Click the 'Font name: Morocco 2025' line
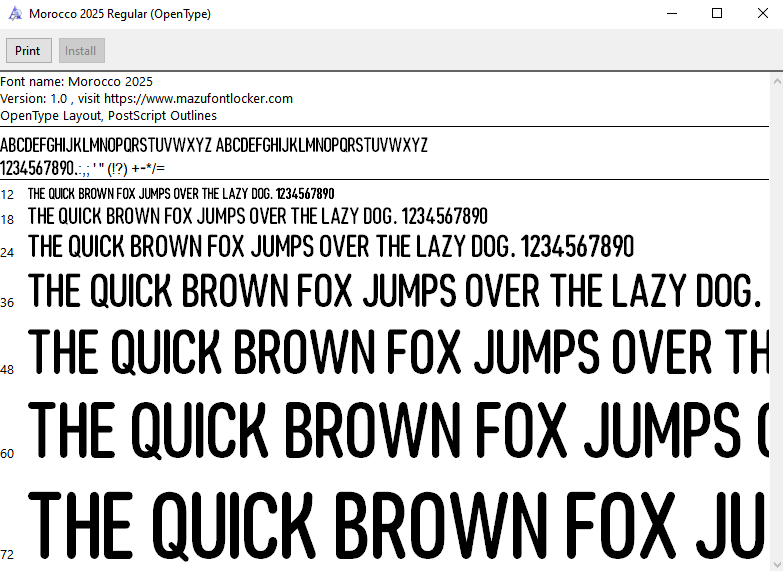783x571 pixels. 77,81
